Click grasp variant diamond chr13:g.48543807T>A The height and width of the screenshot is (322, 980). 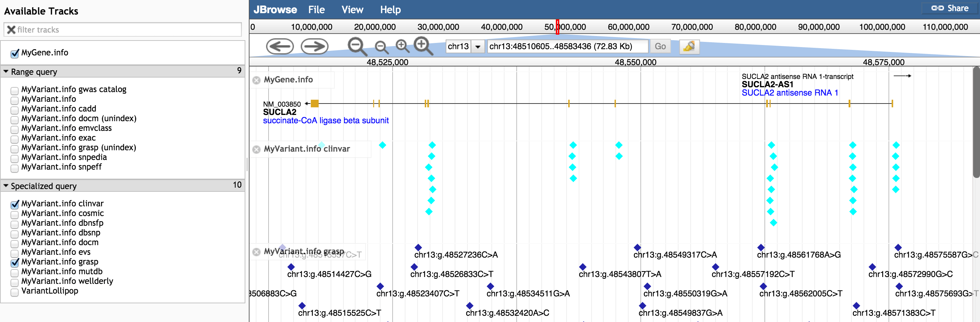[583, 267]
